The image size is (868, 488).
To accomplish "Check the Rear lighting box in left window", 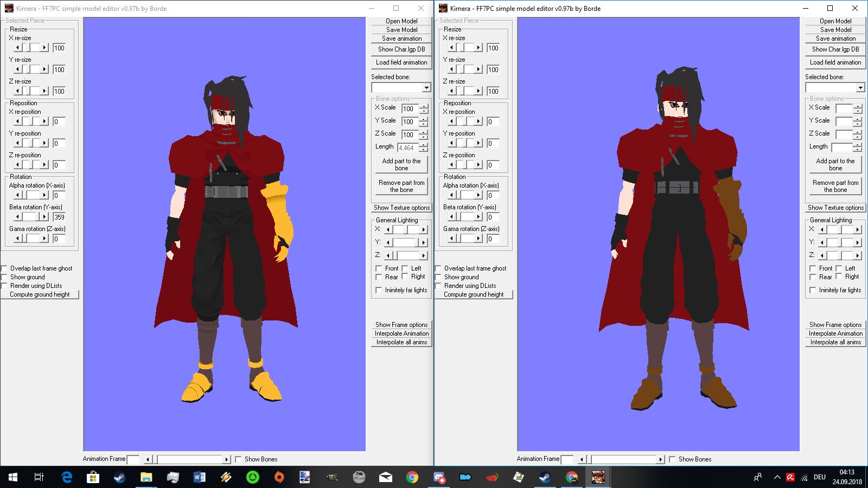I will pyautogui.click(x=379, y=277).
